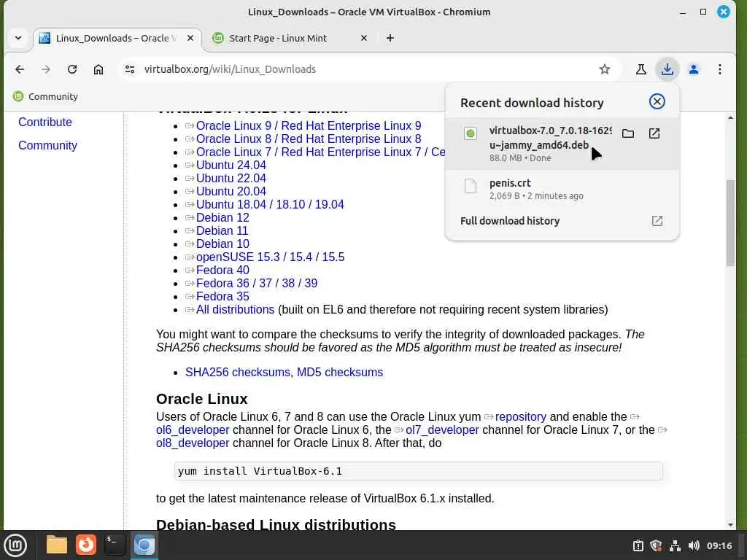Download the Ubuntu 24.04 package
The image size is (747, 560).
[231, 166]
